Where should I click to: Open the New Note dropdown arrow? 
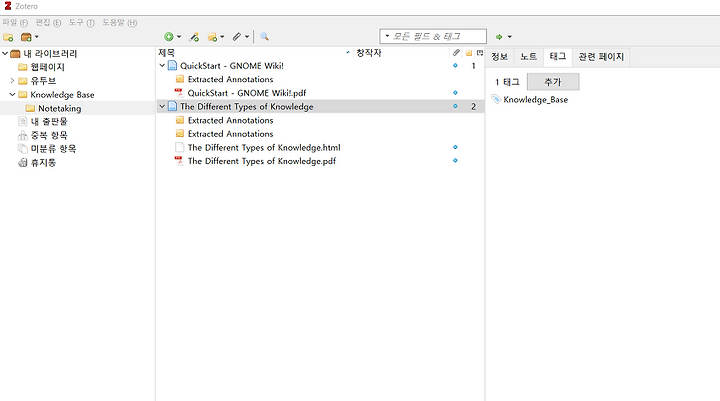coord(222,37)
